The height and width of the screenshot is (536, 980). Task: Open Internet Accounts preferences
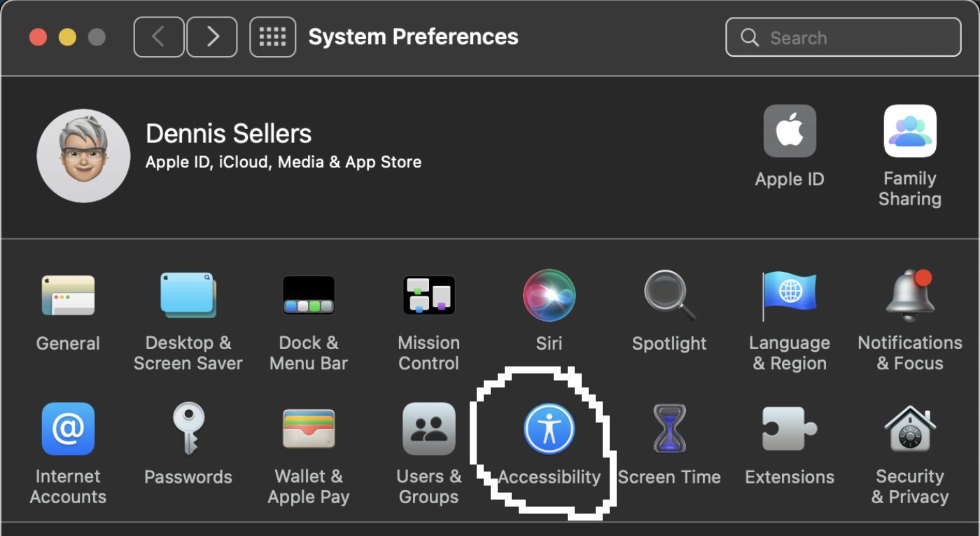coord(68,429)
